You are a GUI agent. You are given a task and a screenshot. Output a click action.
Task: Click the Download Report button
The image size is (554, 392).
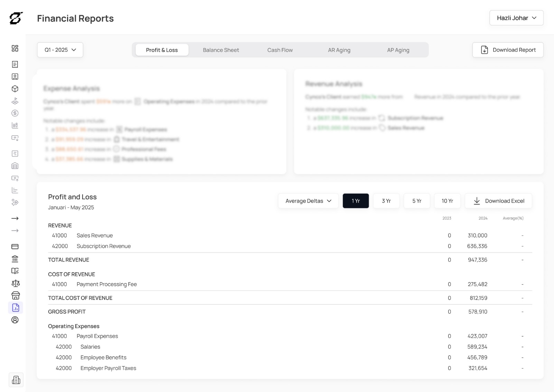pyautogui.click(x=508, y=50)
